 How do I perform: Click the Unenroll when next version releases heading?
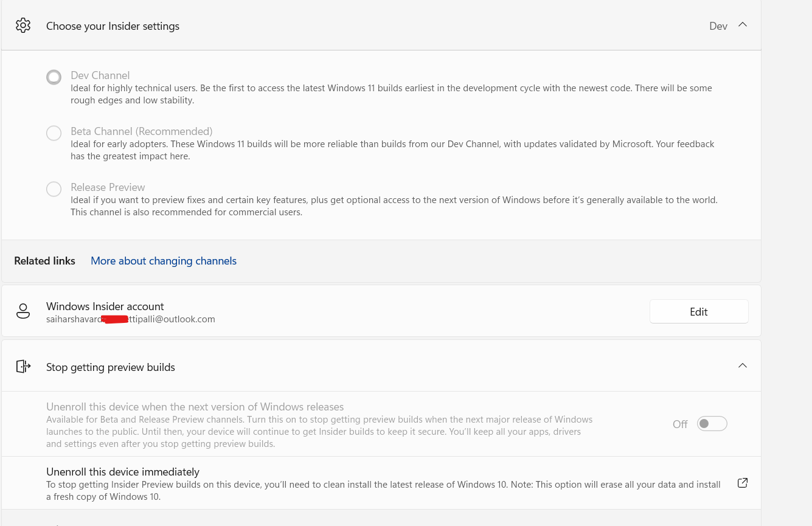pyautogui.click(x=195, y=407)
